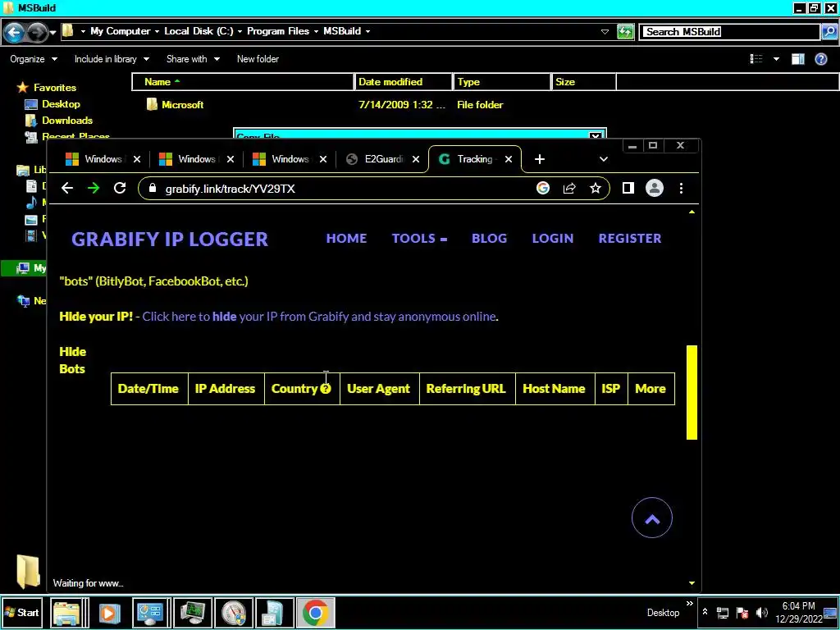Toggle the preview pane icon in Explorer
This screenshot has width=840, height=630.
[797, 59]
